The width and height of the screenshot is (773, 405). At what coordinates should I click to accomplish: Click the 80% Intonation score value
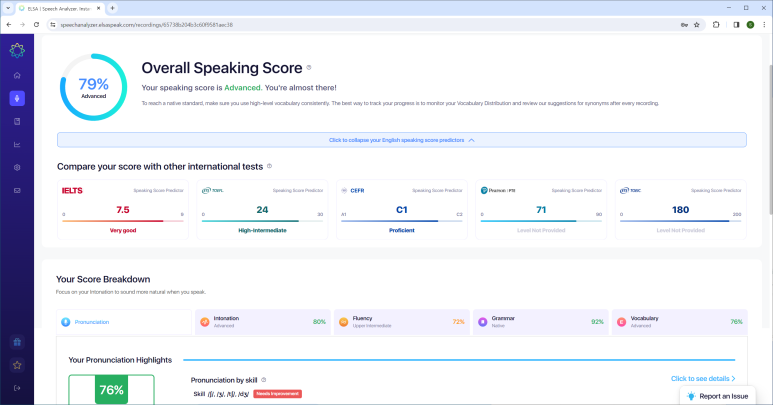coord(319,322)
